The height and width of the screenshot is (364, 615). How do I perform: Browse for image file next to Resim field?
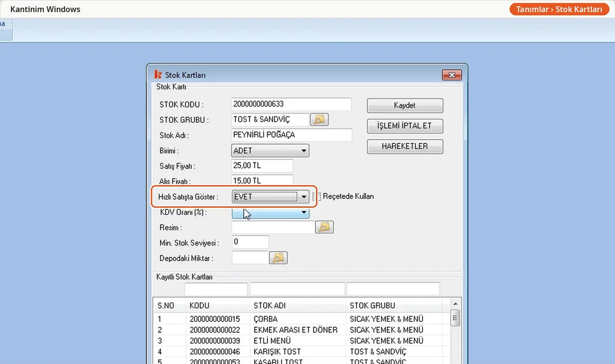(325, 227)
